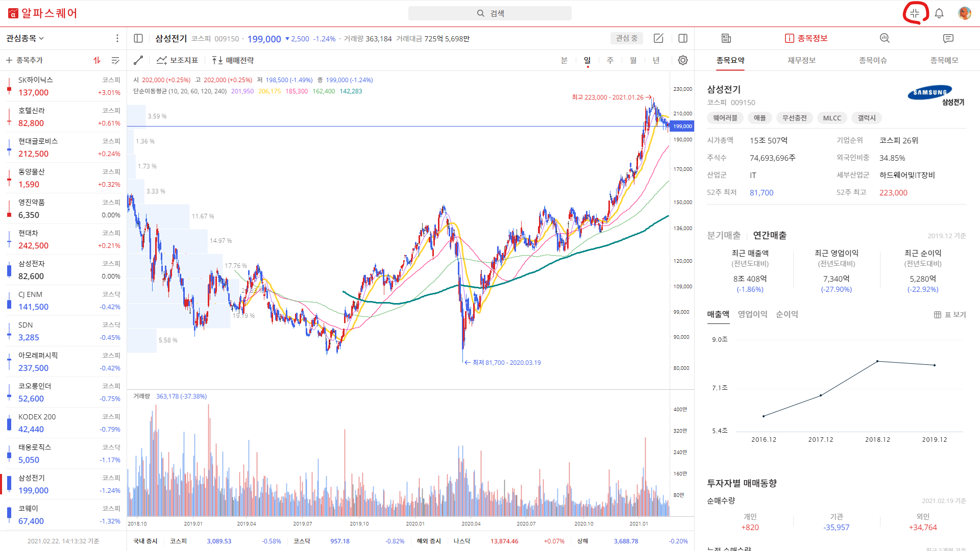Select the 순이익 chart tab
This screenshot has width=980, height=551.
click(x=787, y=314)
